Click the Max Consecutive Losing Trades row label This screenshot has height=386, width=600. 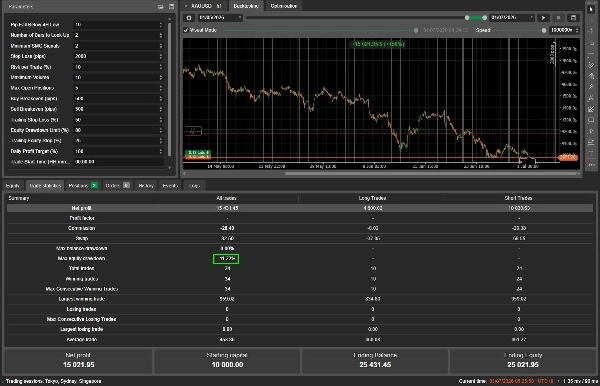tap(81, 319)
